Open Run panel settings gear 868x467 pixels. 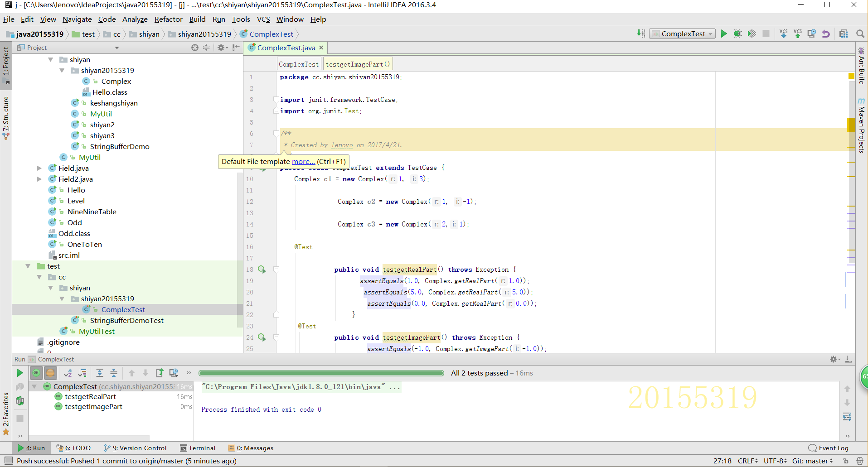point(834,359)
